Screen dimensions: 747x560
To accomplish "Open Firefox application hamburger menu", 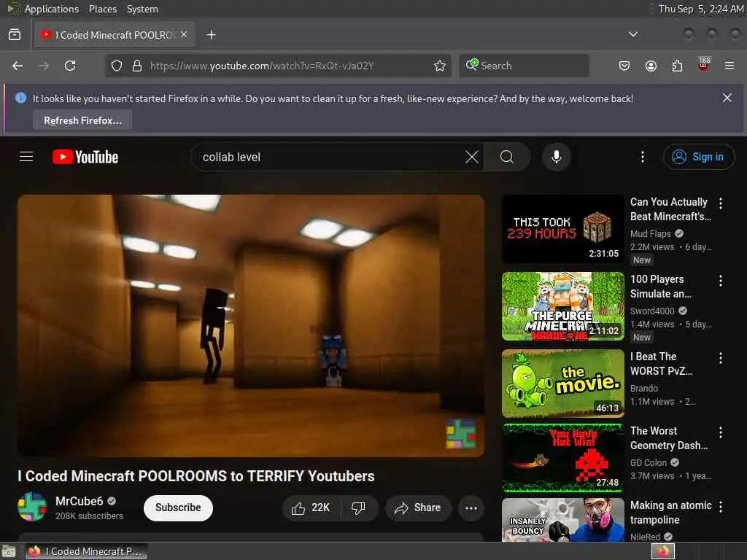I will tap(729, 66).
